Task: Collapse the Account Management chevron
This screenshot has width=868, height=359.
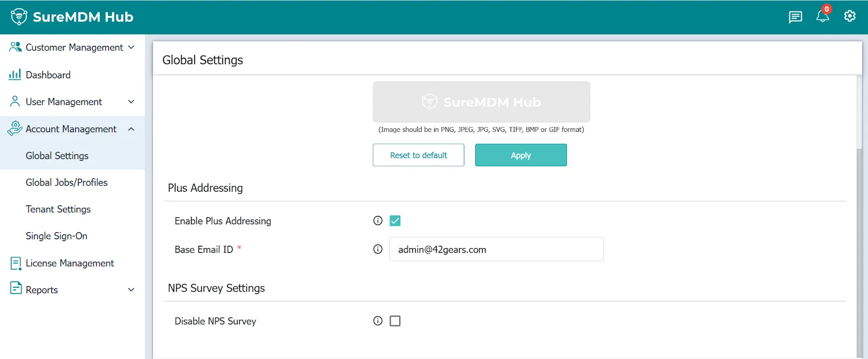Action: click(131, 129)
